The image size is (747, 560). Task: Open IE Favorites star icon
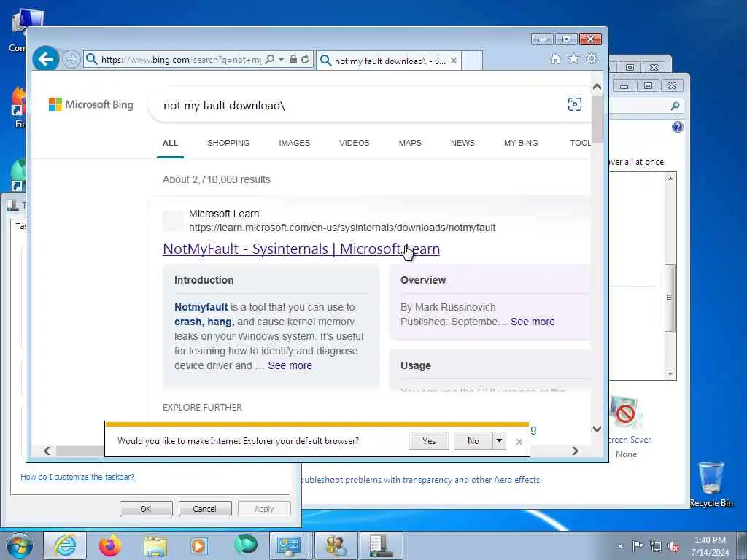coord(573,58)
